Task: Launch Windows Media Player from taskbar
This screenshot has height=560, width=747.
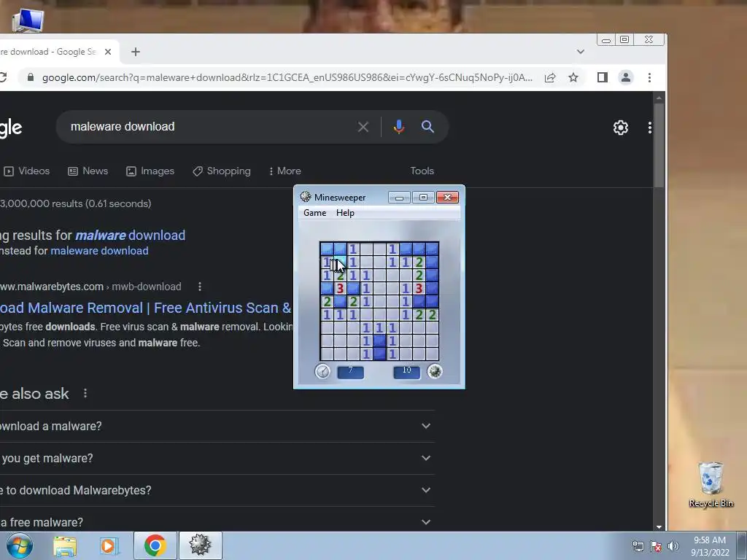Action: (109, 546)
